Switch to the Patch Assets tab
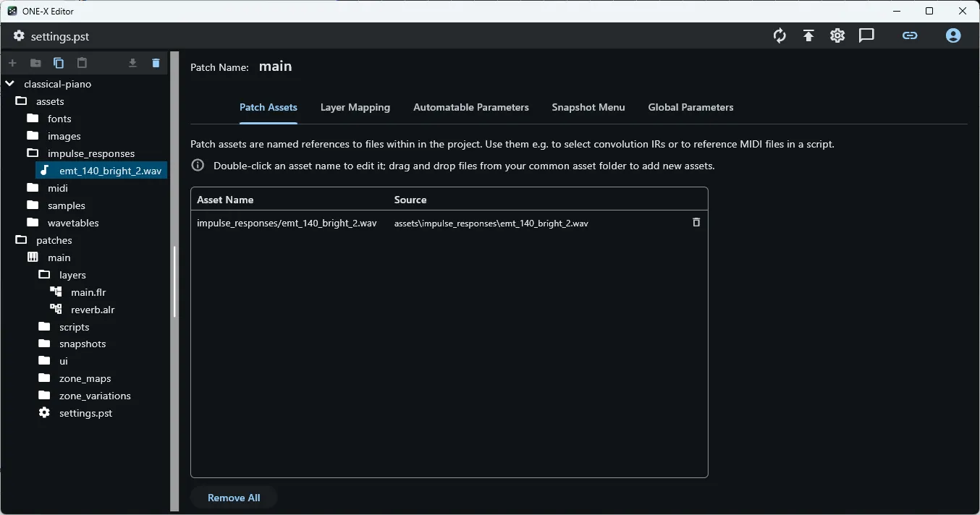 (x=269, y=107)
